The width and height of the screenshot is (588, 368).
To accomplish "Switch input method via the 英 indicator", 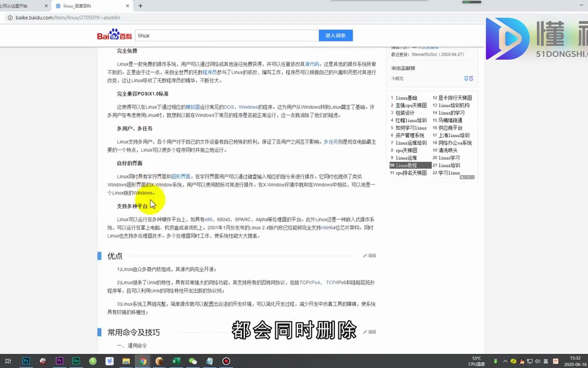I will [x=546, y=361].
